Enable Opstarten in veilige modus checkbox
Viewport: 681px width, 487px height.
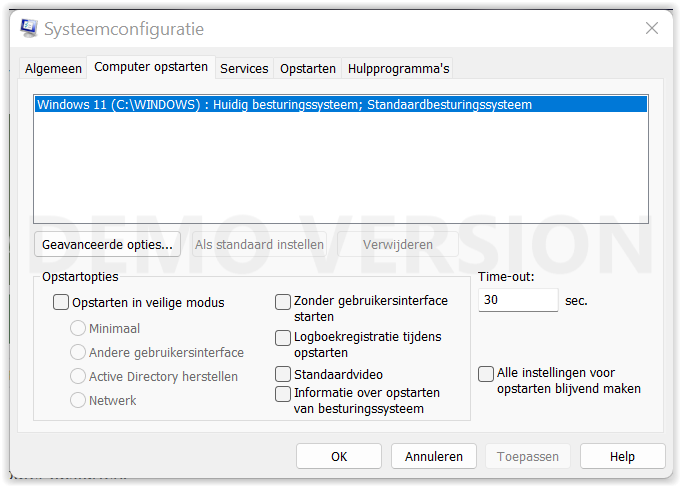coord(61,302)
